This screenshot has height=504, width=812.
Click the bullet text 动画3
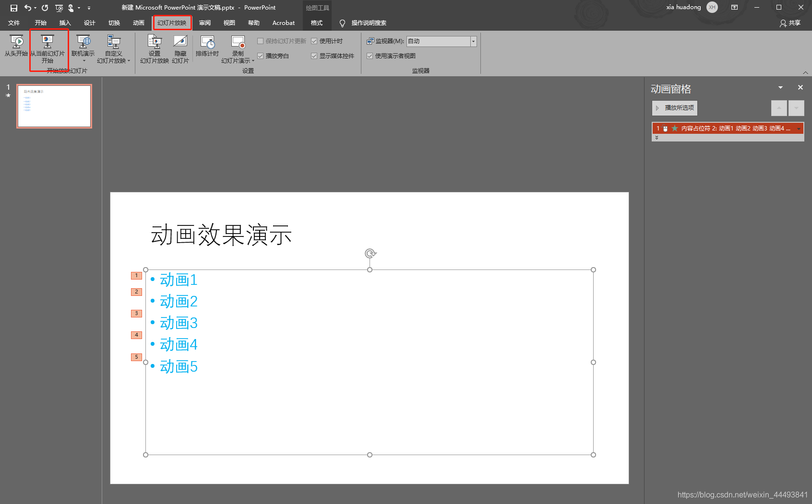179,323
